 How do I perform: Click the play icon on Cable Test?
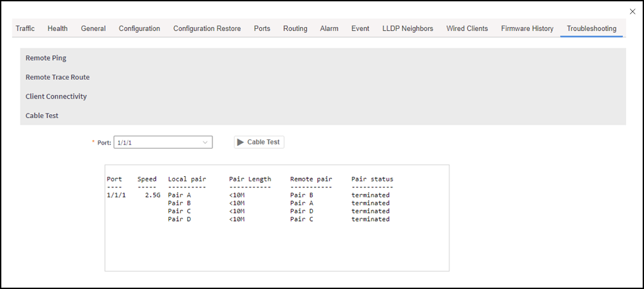click(241, 142)
